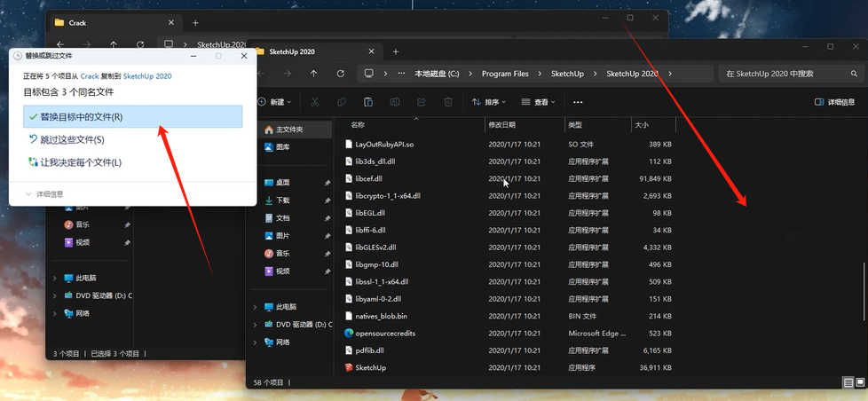Choose 替换目标中的文件(R) option
This screenshot has width=868, height=401.
(133, 117)
